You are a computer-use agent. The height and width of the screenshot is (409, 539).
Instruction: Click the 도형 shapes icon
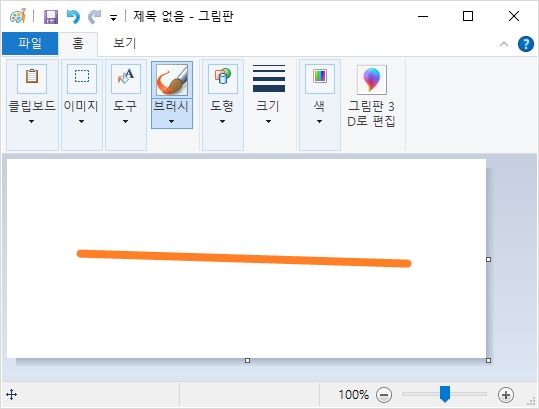[x=223, y=79]
